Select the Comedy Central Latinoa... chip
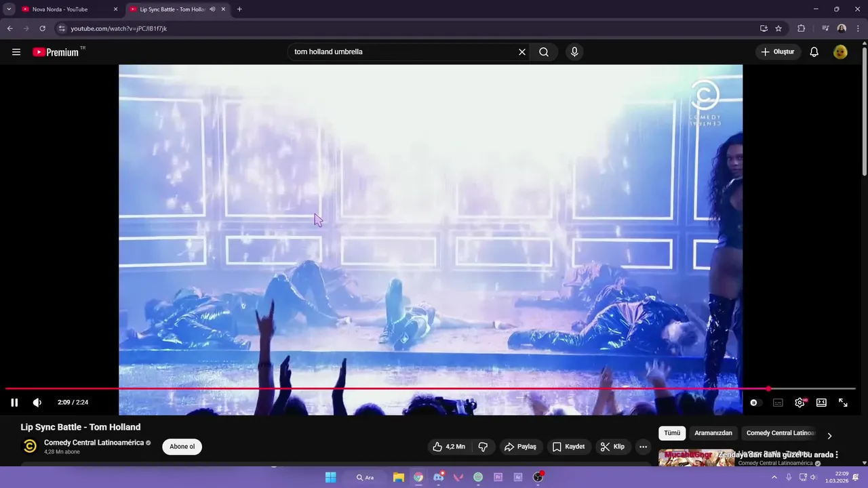This screenshot has width=868, height=488. pos(781,433)
